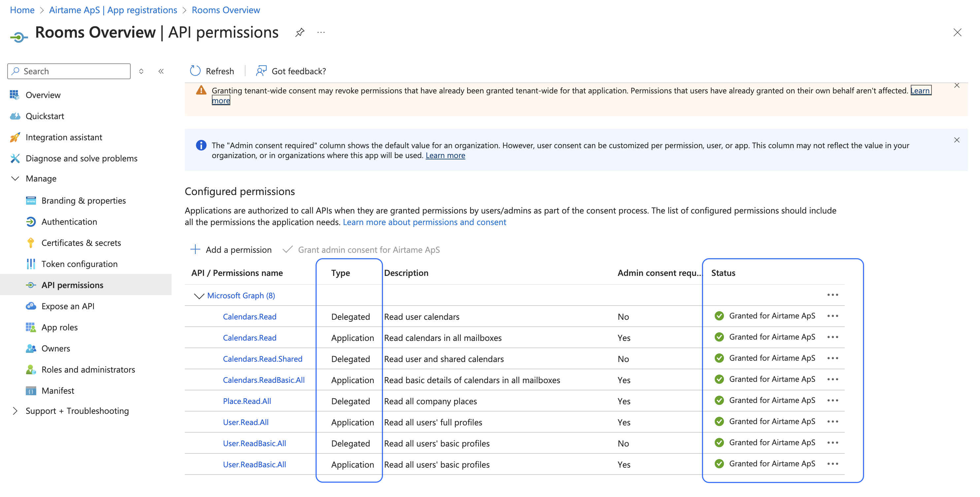
Task: Collapse the Manage section
Action: click(x=15, y=179)
